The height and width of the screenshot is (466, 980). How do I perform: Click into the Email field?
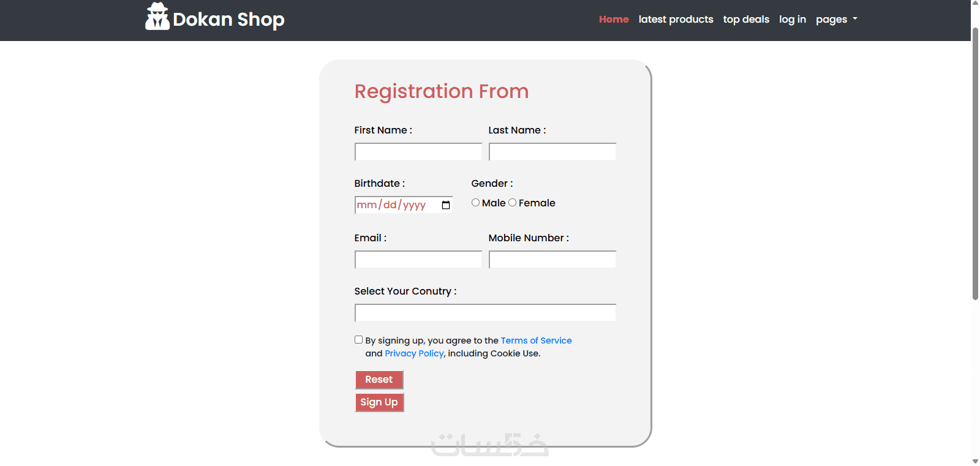click(x=418, y=260)
